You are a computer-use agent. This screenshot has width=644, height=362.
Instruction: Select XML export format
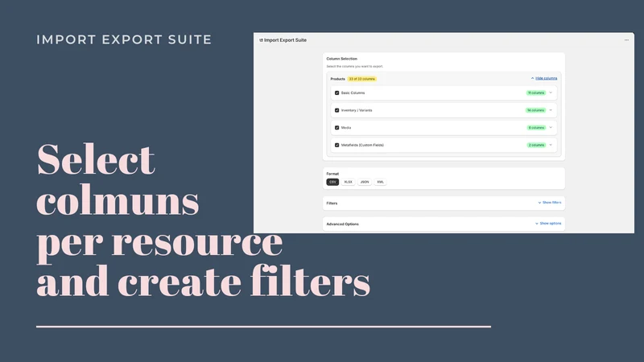380,182
